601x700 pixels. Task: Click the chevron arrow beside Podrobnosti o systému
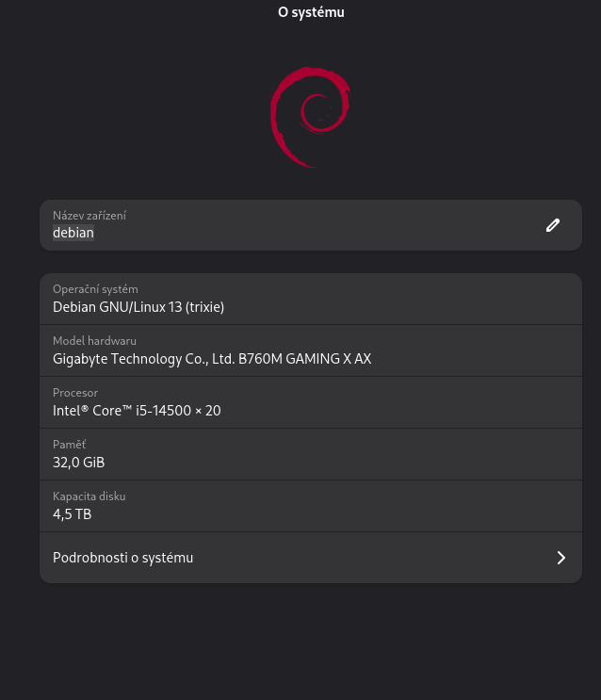(560, 558)
